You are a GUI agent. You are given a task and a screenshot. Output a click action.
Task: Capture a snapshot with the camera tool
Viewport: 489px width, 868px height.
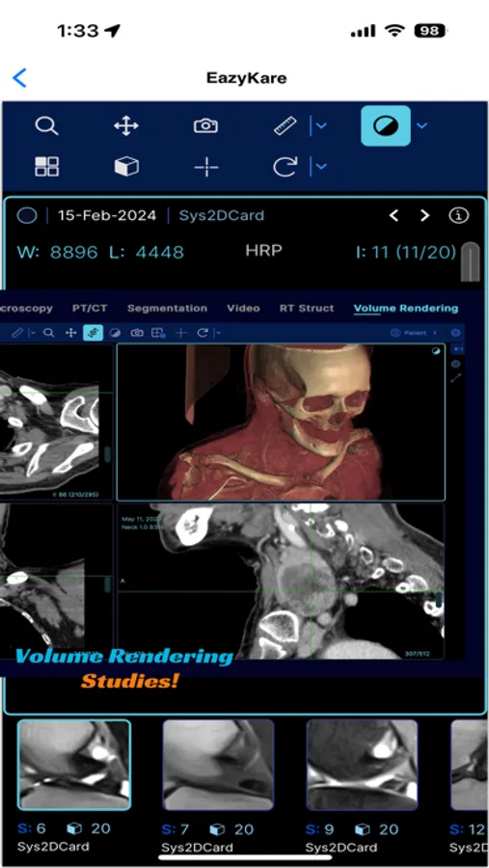point(205,125)
